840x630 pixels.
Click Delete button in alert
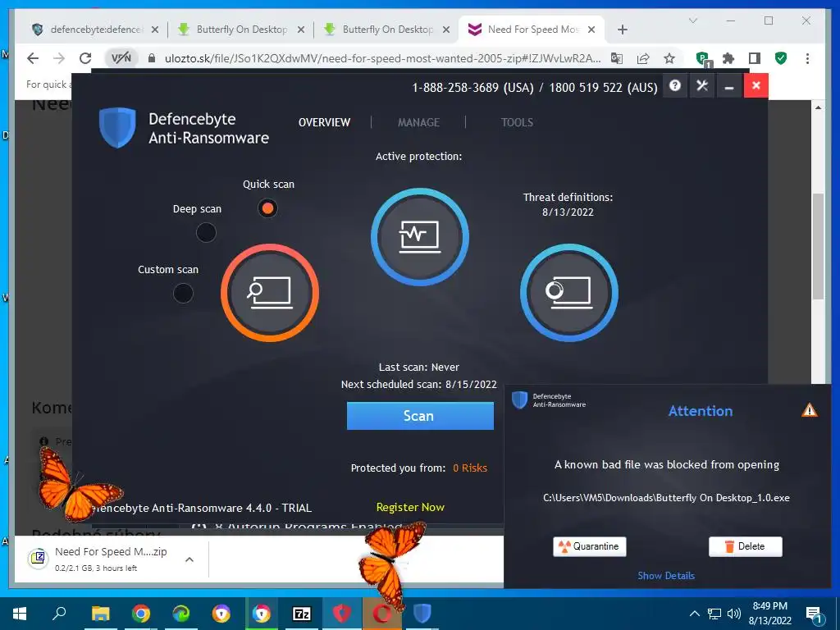[745, 546]
